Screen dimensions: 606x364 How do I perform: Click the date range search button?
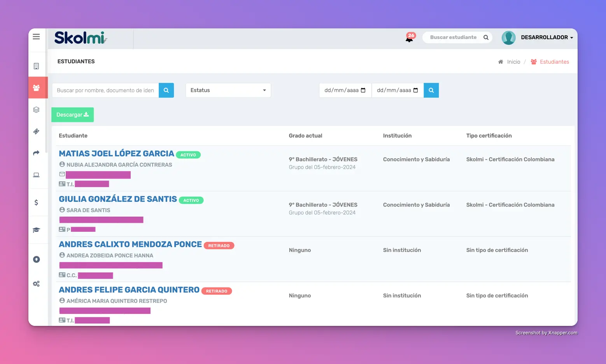[431, 90]
